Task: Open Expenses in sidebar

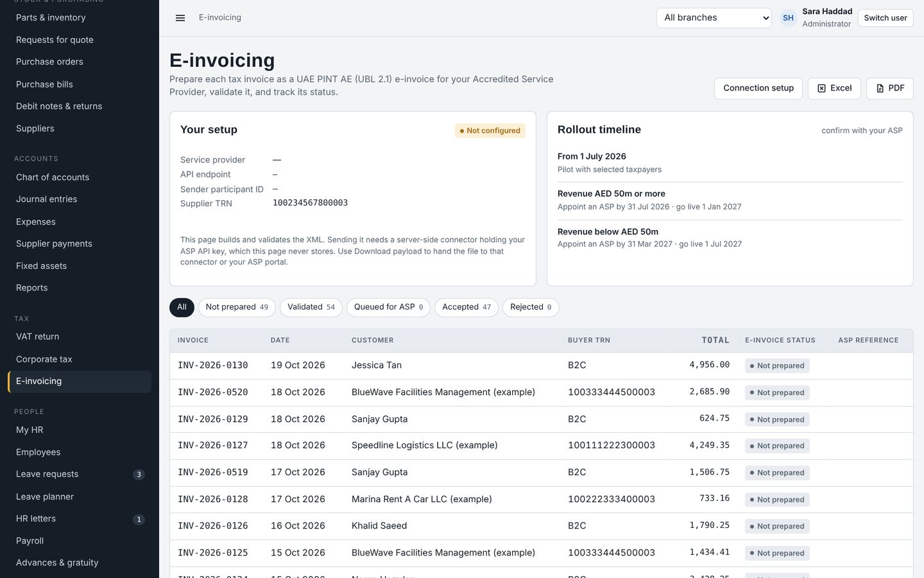Action: click(x=80, y=222)
